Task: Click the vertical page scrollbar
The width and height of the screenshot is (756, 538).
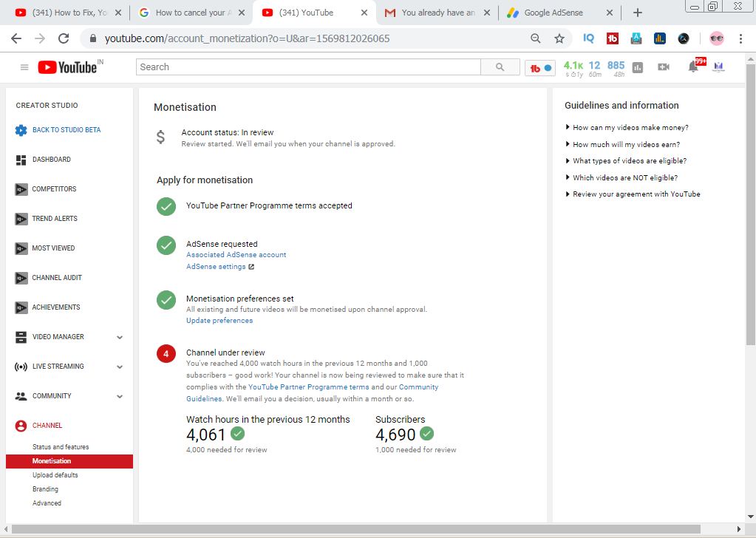Action: [751, 205]
